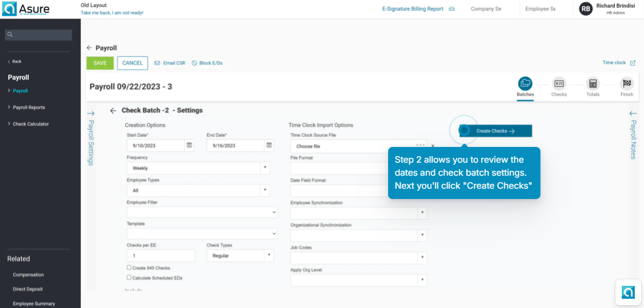Open Compensation under Related
644x308 pixels.
28,275
